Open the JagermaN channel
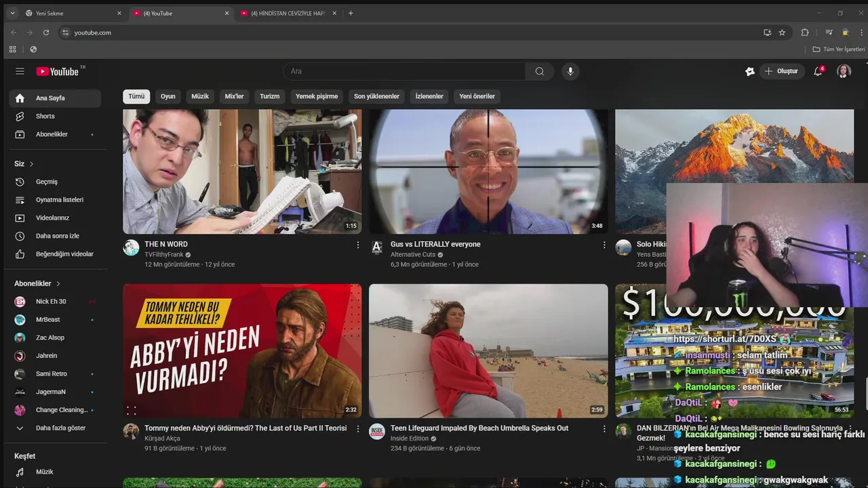Viewport: 868px width, 488px height. (55, 392)
